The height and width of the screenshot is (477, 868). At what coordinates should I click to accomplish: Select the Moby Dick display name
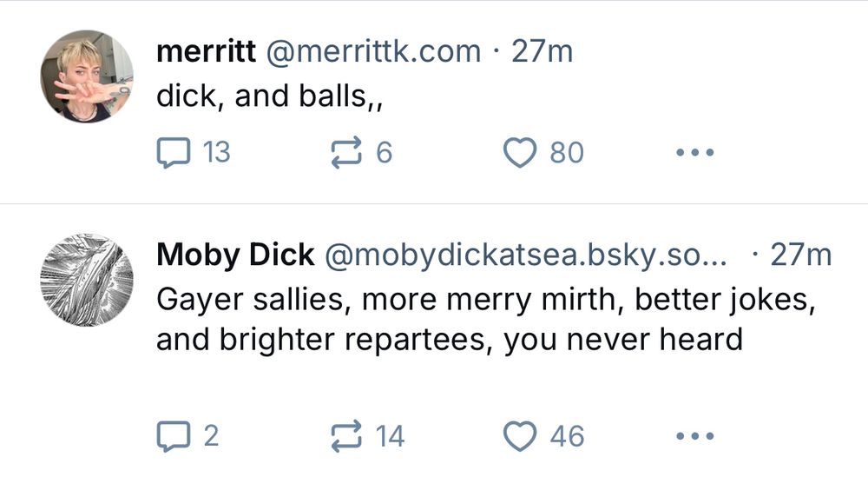(x=235, y=255)
